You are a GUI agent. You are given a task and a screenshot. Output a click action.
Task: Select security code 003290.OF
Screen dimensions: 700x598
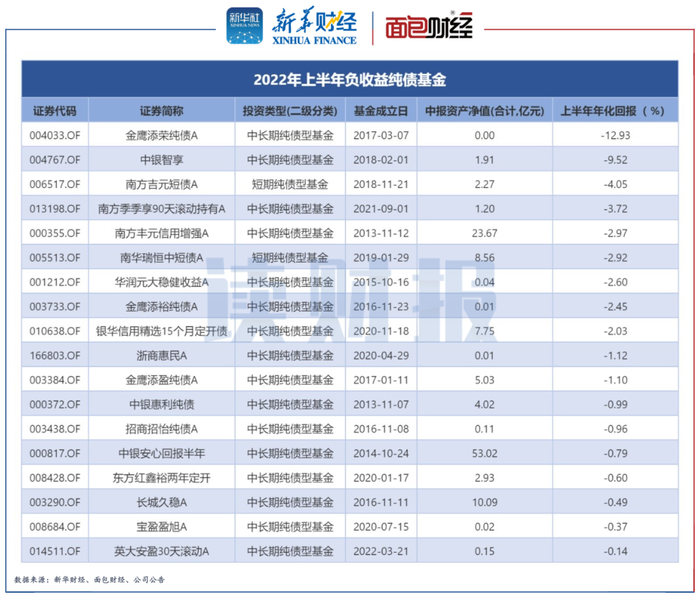[x=55, y=502]
